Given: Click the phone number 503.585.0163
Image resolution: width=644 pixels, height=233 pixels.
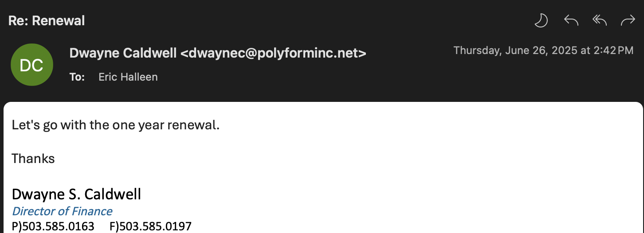Looking at the screenshot, I should click(58, 226).
